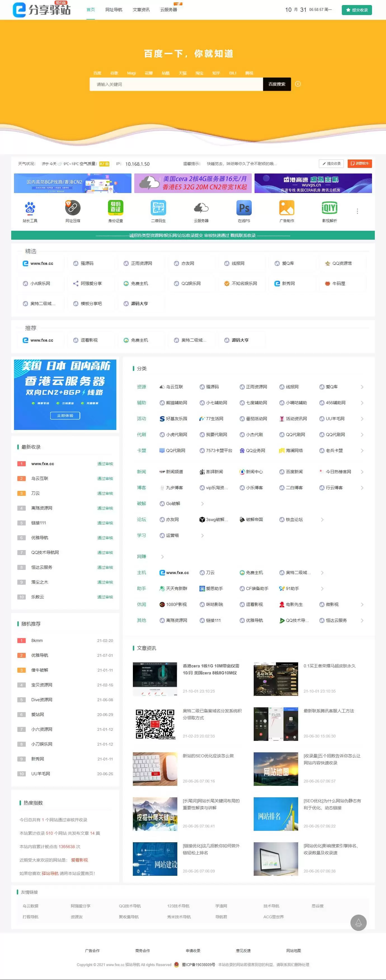386x980 pixels.
Task: Open article 新站的SEO优化应该怎么做
Action: point(208,756)
